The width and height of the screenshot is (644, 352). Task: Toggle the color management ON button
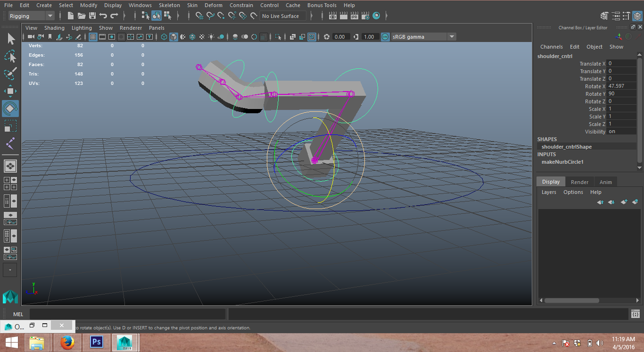point(385,37)
